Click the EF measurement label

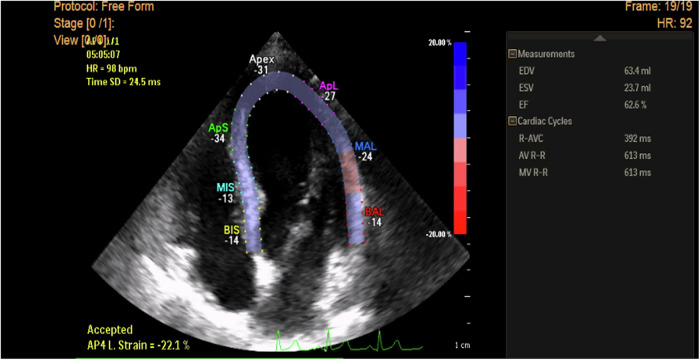pyautogui.click(x=523, y=105)
